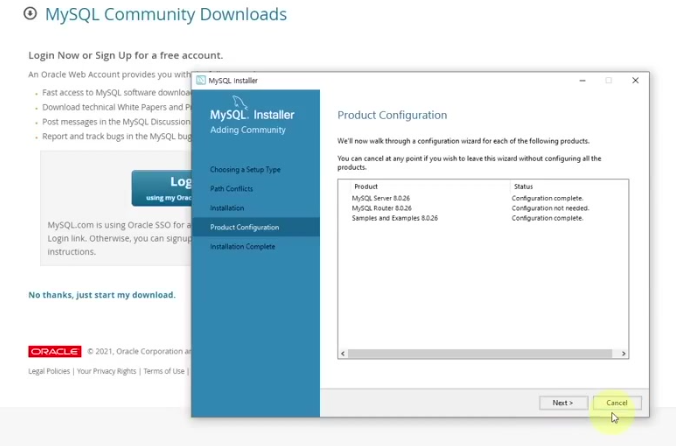Open Your Privacy Rights footer link

(x=106, y=371)
